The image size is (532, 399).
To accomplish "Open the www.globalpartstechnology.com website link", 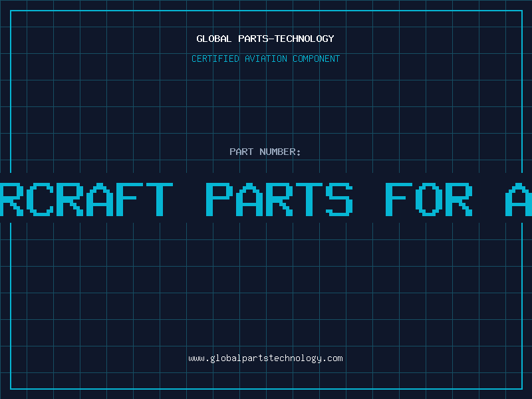I will pos(265,358).
